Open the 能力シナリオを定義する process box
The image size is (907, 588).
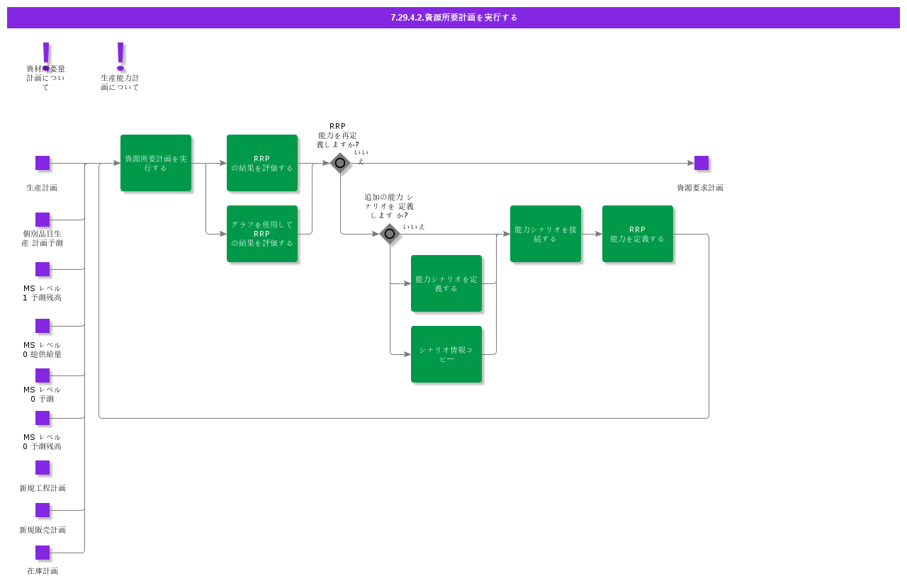click(446, 283)
